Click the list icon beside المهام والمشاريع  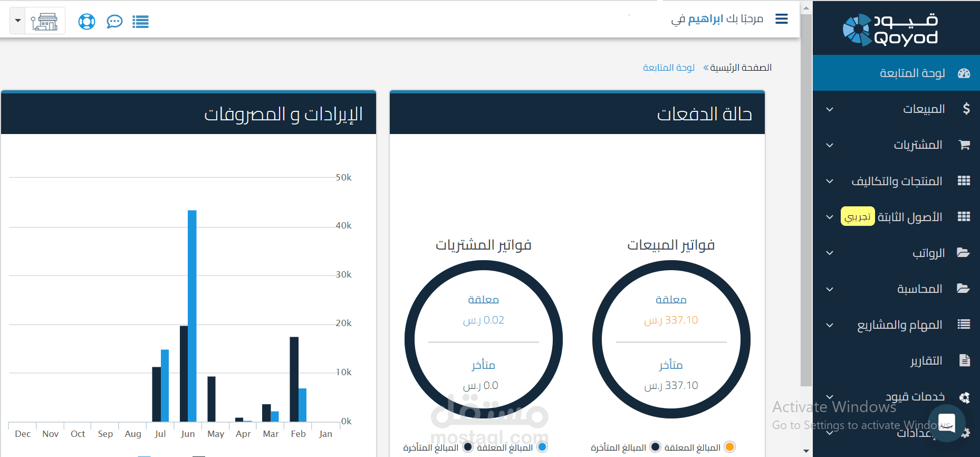[x=964, y=324]
